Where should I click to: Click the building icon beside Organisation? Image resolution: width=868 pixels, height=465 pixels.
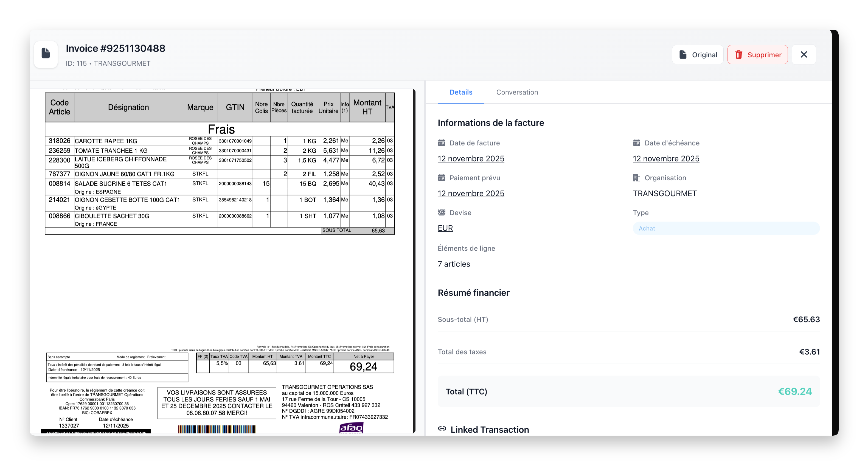(x=636, y=178)
